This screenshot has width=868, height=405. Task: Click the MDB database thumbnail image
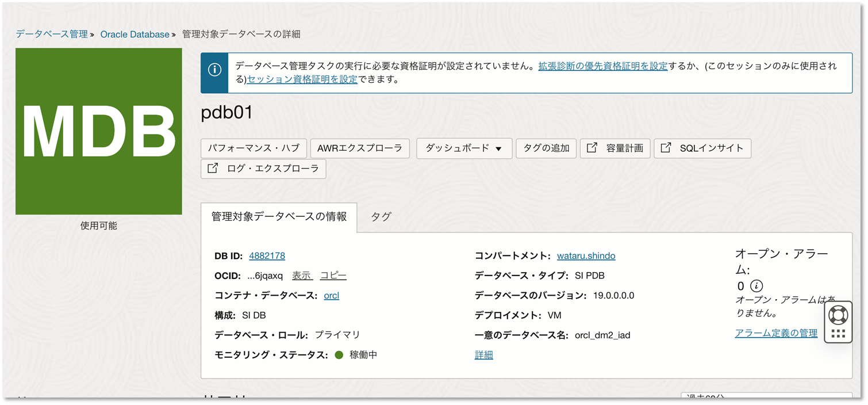click(x=98, y=131)
